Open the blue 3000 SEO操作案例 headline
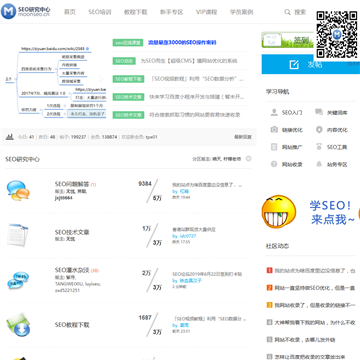The height and width of the screenshot is (360, 360). tap(182, 43)
